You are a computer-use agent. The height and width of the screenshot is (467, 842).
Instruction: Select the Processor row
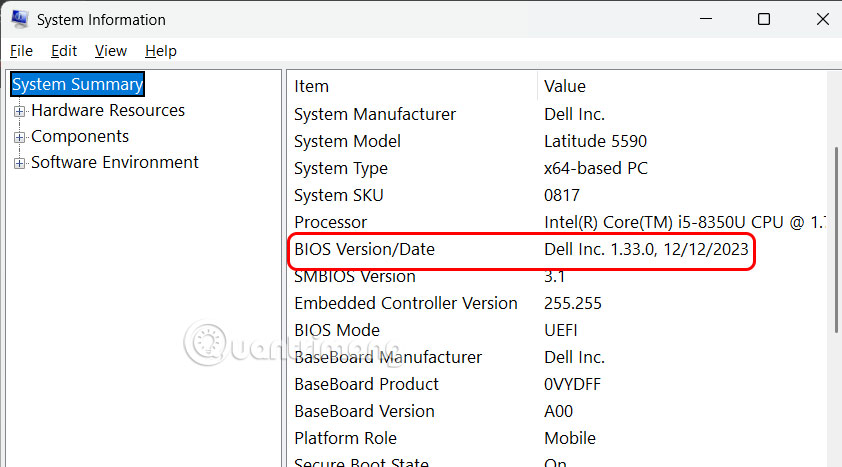pos(330,223)
